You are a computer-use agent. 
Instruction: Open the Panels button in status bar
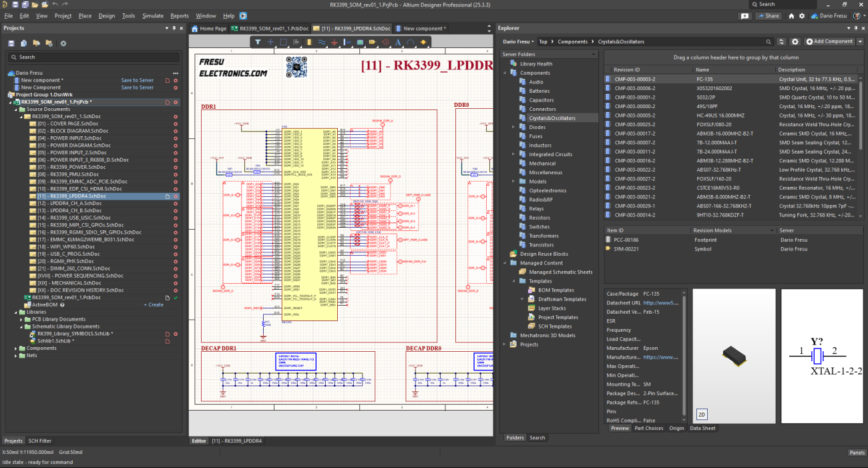pos(857,453)
